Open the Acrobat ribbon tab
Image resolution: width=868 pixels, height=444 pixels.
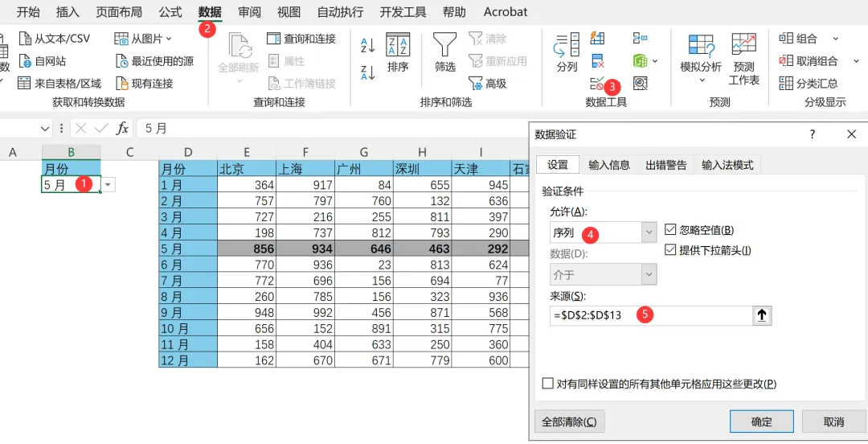pyautogui.click(x=506, y=11)
